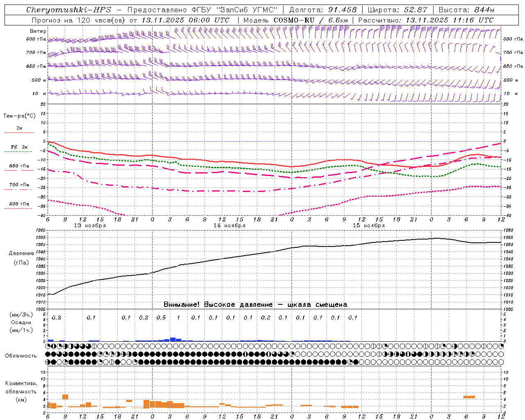Click the 0.5 precipitation value

tap(161, 318)
